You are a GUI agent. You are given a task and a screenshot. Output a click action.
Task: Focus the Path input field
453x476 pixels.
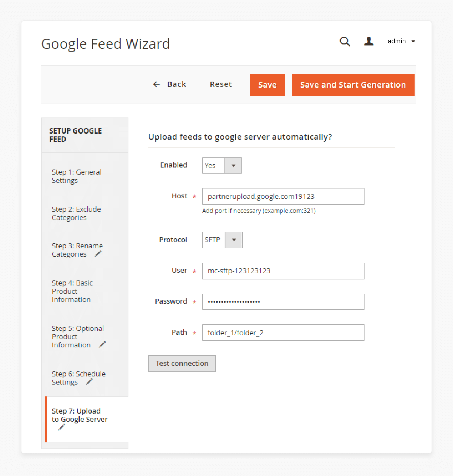click(x=283, y=332)
